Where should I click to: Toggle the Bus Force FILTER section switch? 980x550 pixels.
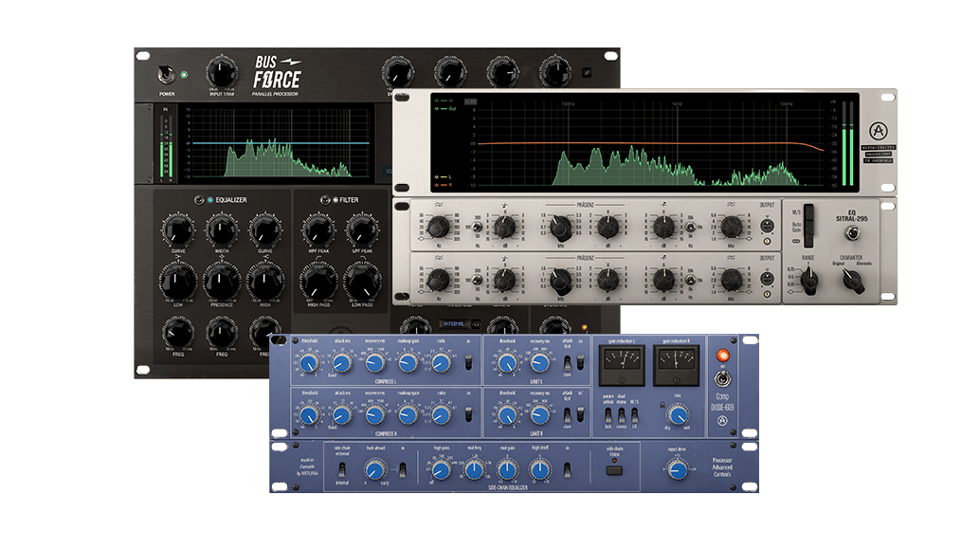point(325,200)
